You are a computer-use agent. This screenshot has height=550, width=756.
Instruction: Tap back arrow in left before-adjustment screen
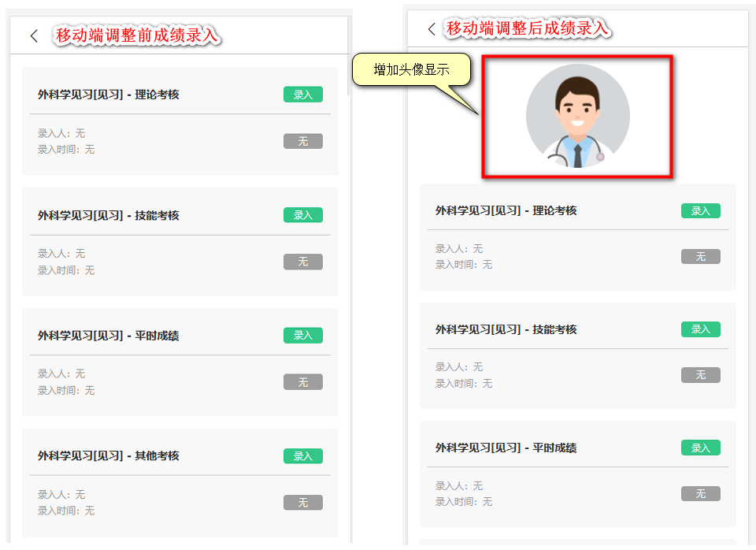tap(34, 35)
